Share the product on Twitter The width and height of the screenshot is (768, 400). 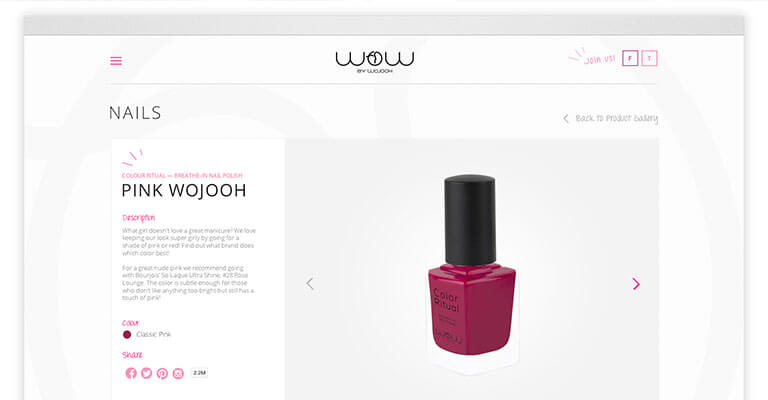pos(146,373)
